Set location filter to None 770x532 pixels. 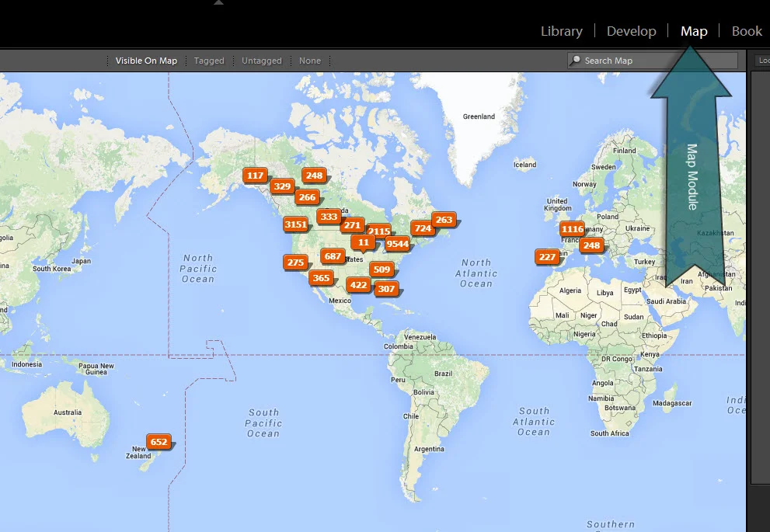point(310,61)
